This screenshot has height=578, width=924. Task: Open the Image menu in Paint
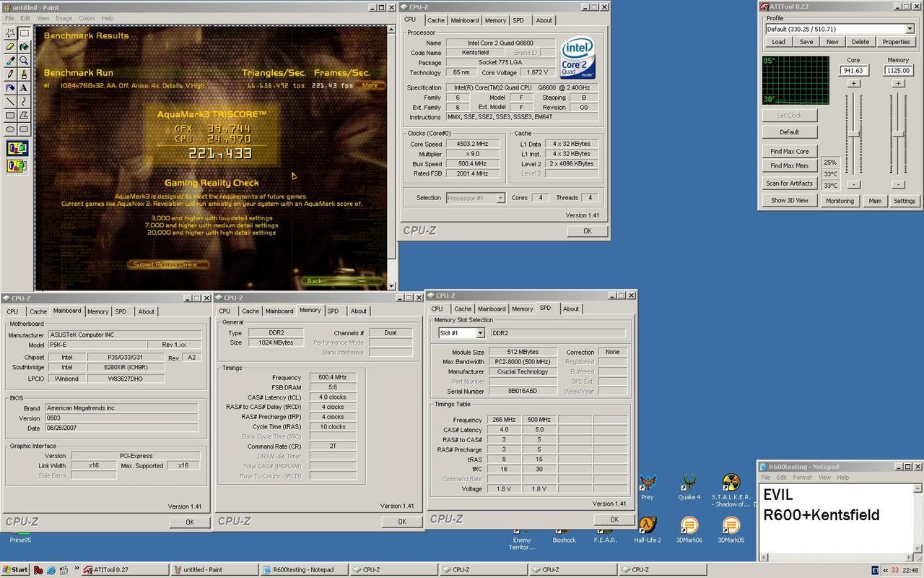tap(64, 18)
